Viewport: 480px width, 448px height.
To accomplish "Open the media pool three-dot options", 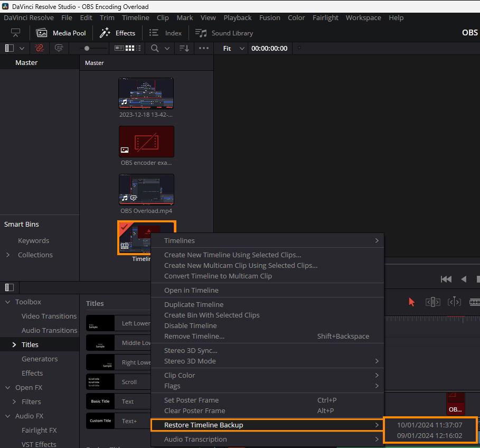I will tap(204, 48).
